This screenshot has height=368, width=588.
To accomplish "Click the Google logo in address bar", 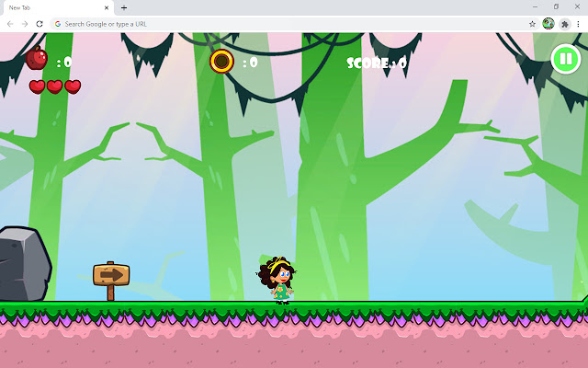I will [58, 24].
